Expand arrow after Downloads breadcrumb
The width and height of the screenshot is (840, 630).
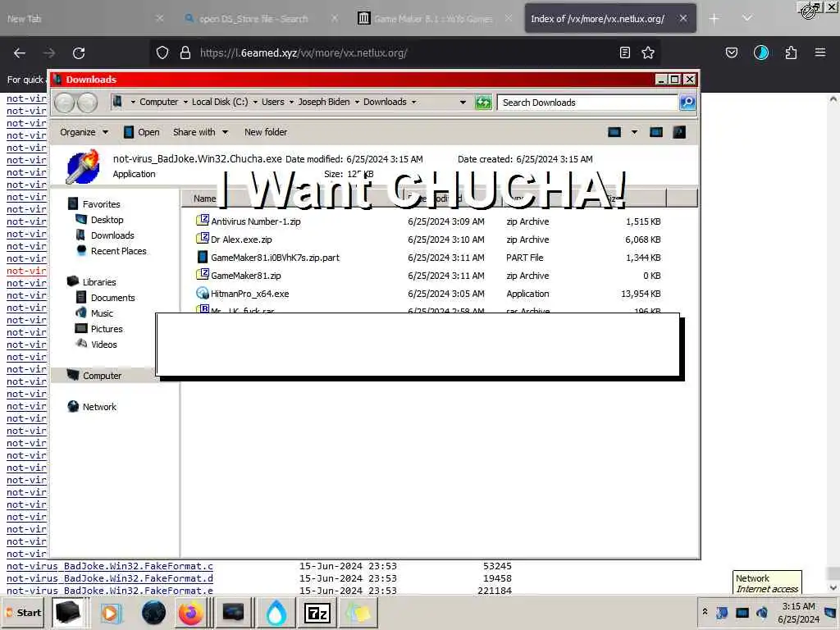[413, 102]
